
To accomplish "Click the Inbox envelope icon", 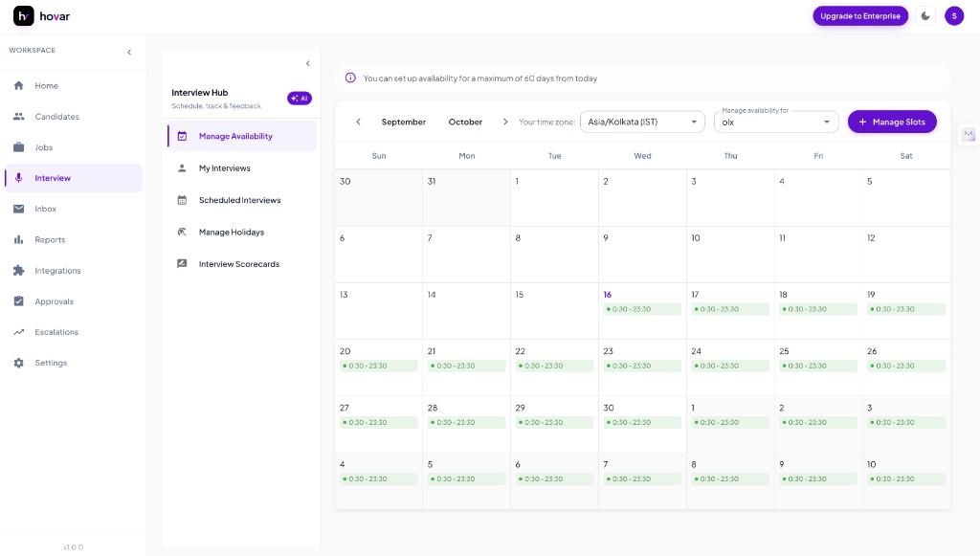I will click(19, 209).
